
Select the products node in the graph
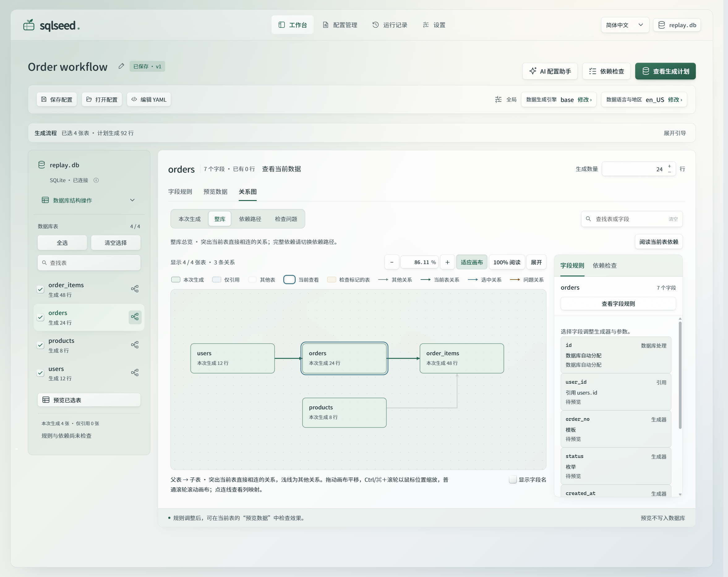point(344,412)
